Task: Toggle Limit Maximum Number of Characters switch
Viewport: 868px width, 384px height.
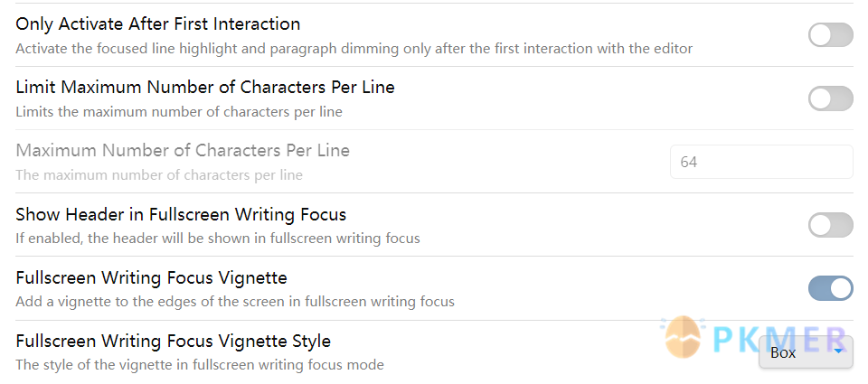Action: [830, 98]
